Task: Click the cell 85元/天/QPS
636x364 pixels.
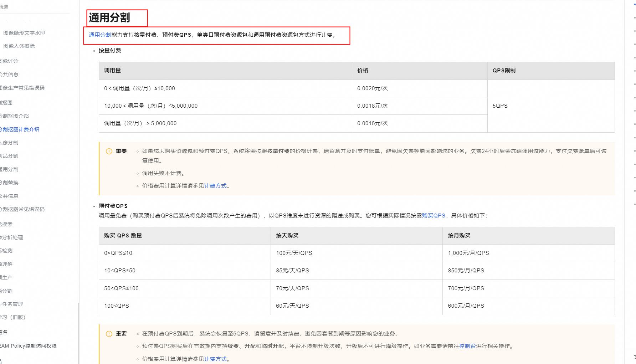Action: click(357, 271)
